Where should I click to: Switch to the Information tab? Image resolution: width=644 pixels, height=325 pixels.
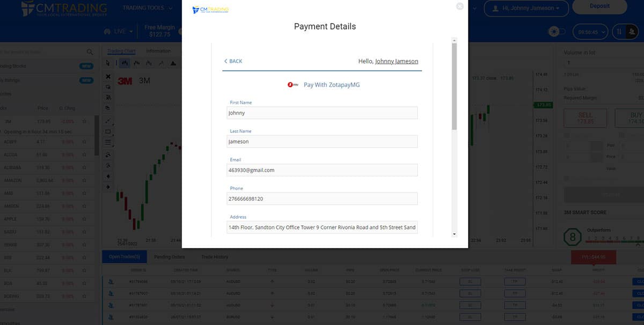[x=158, y=51]
